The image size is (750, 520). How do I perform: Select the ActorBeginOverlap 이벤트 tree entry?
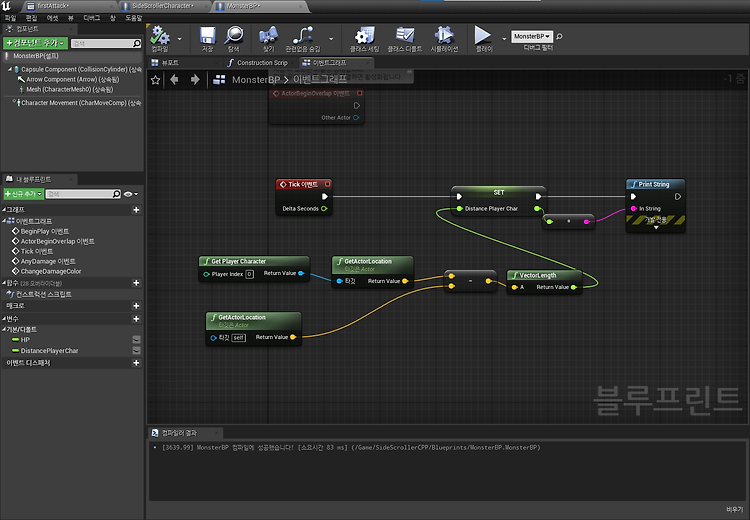(57, 241)
